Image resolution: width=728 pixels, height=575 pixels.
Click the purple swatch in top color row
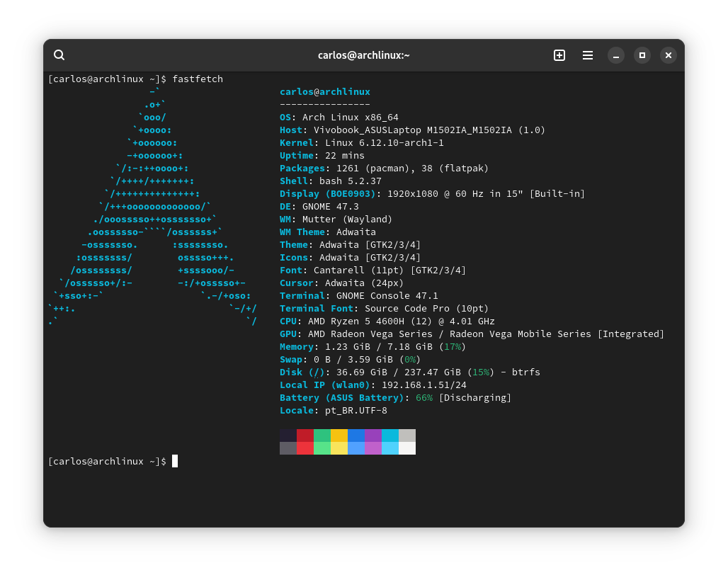(373, 435)
